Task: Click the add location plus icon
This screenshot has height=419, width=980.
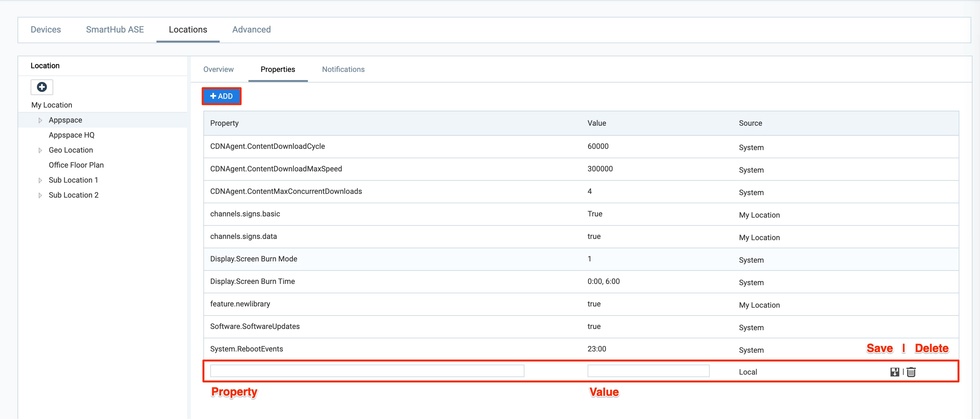Action: point(42,87)
